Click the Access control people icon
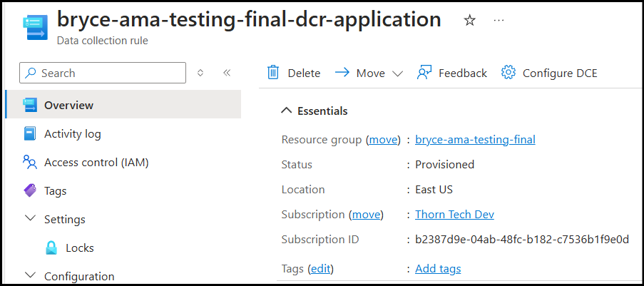Image resolution: width=644 pixels, height=286 pixels. (30, 162)
